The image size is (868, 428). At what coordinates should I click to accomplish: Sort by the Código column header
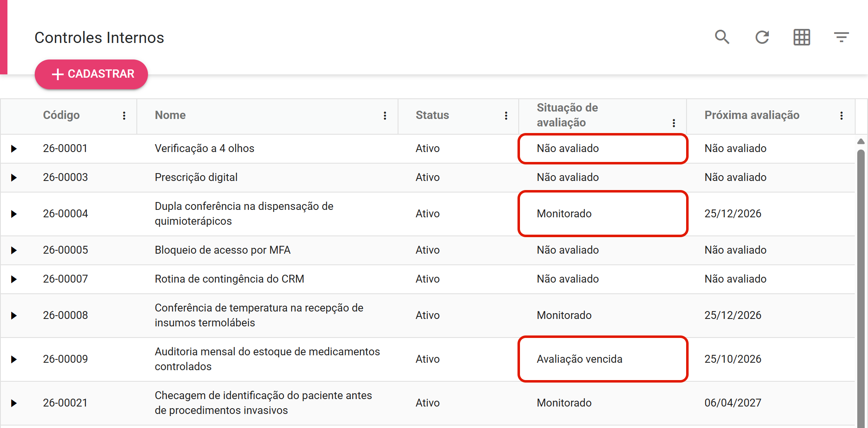[x=61, y=115]
